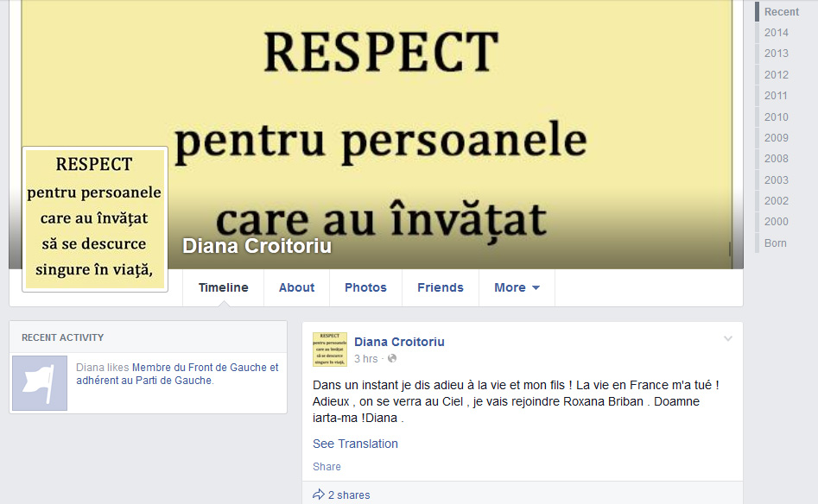This screenshot has width=818, height=504.
Task: Click See Translation link
Action: (x=355, y=444)
